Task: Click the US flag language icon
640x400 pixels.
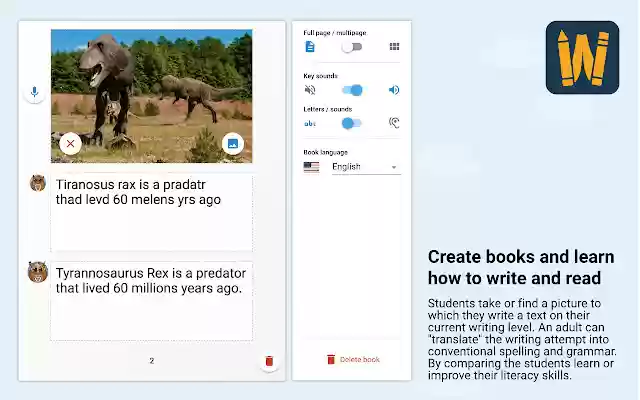Action: click(311, 167)
